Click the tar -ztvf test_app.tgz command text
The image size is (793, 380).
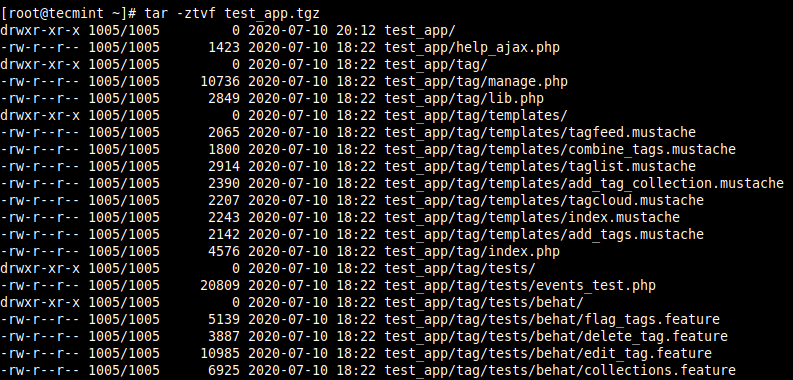pyautogui.click(x=232, y=13)
